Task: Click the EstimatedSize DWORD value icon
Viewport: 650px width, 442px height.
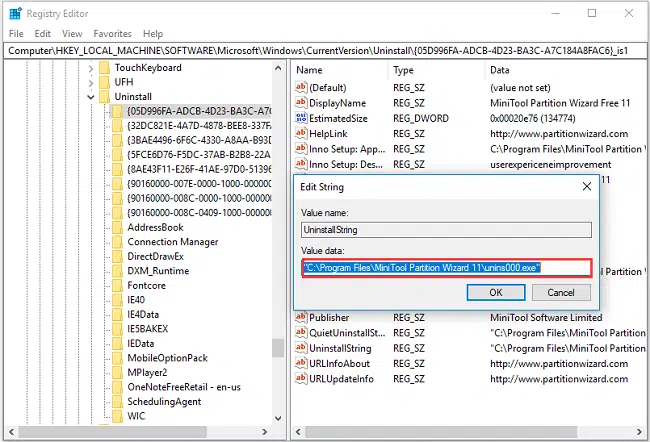Action: pos(302,118)
